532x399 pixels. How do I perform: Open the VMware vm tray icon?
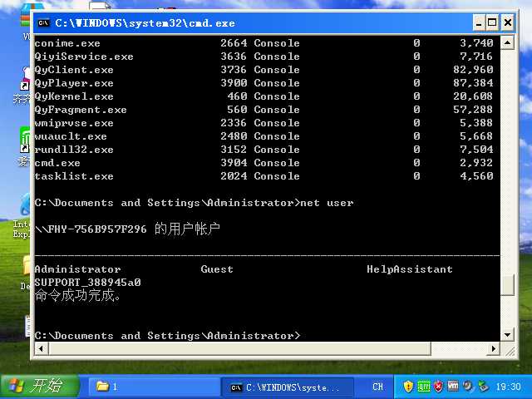tap(453, 386)
